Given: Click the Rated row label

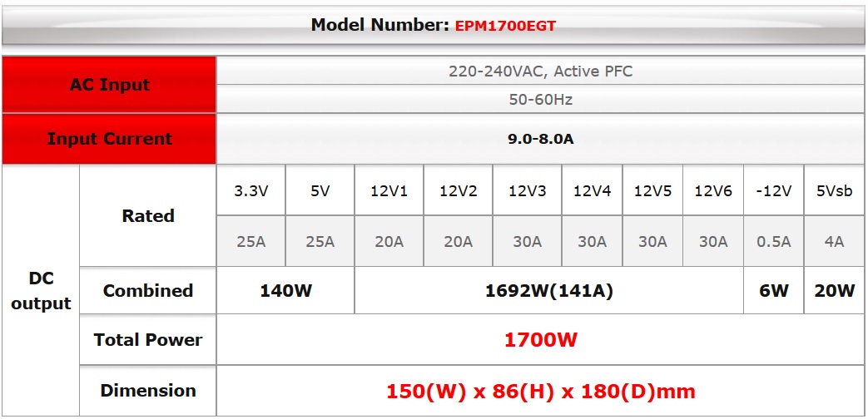Looking at the screenshot, I should (x=148, y=216).
